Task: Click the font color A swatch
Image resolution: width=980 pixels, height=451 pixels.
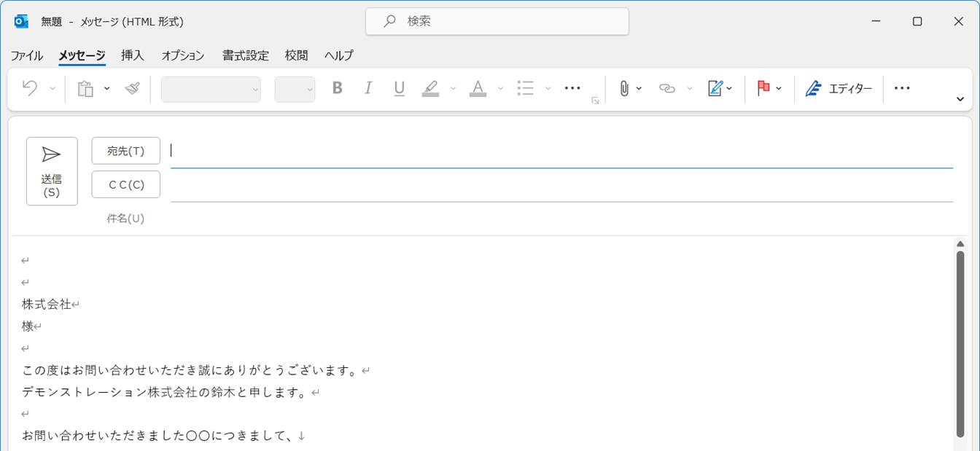Action: [478, 89]
